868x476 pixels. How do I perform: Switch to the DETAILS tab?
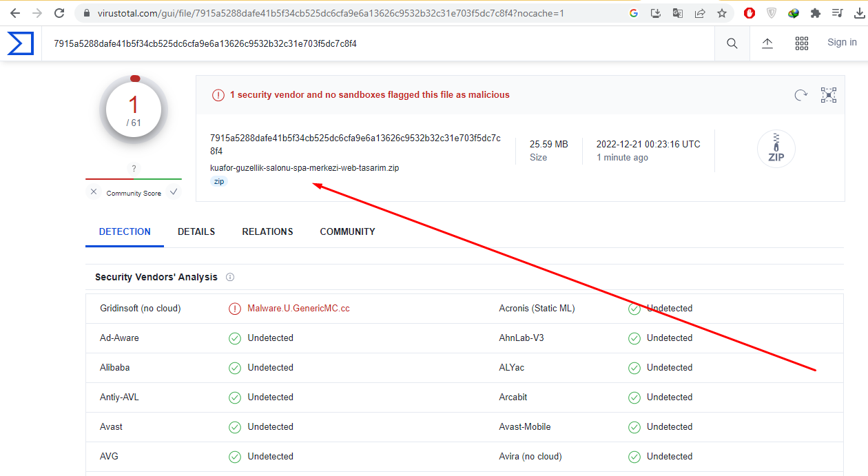(196, 231)
